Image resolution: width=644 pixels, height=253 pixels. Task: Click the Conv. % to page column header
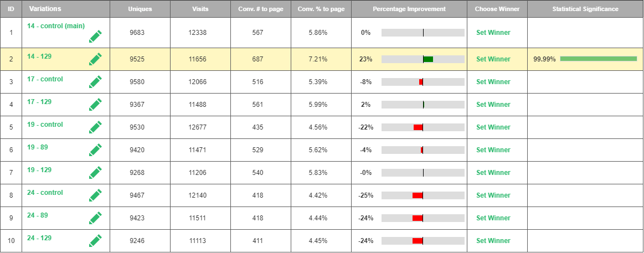point(321,9)
